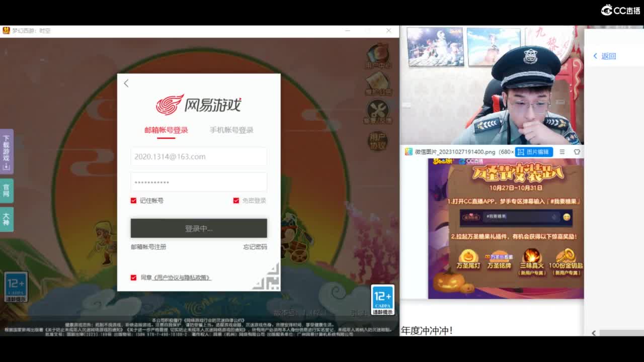644x362 pixels.
Task: Click the Halloween event poster image
Action: 506,228
